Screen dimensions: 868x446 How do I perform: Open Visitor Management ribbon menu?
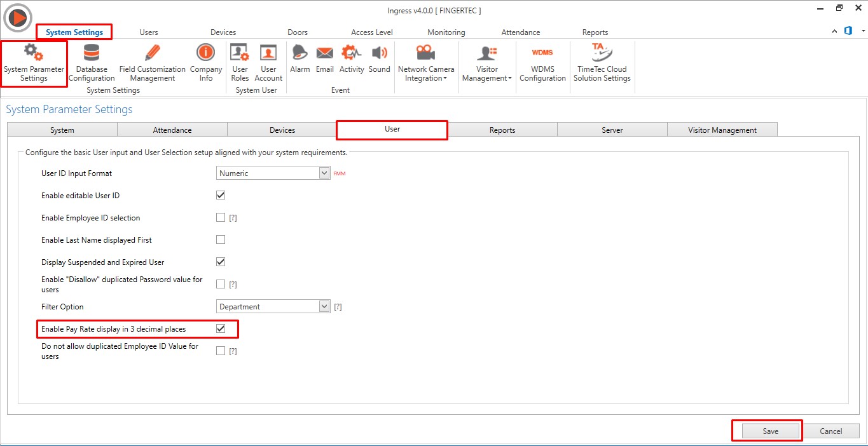coord(487,63)
